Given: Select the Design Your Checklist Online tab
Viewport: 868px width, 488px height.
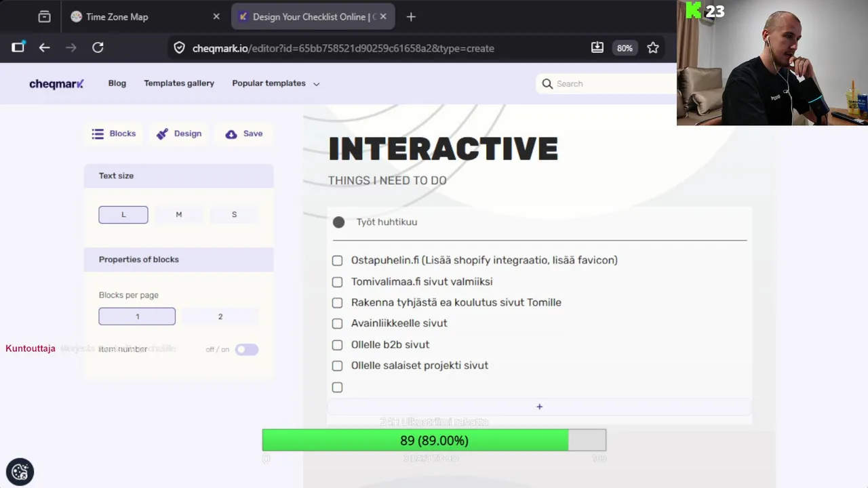Looking at the screenshot, I should tap(313, 16).
